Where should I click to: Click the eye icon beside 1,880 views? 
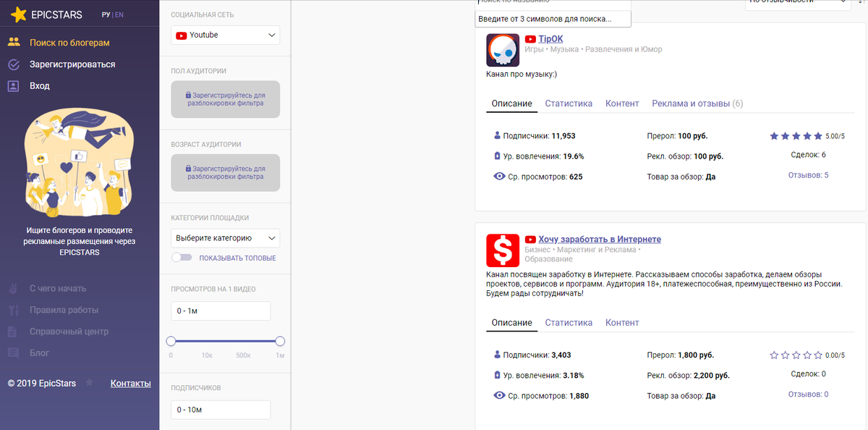click(499, 395)
